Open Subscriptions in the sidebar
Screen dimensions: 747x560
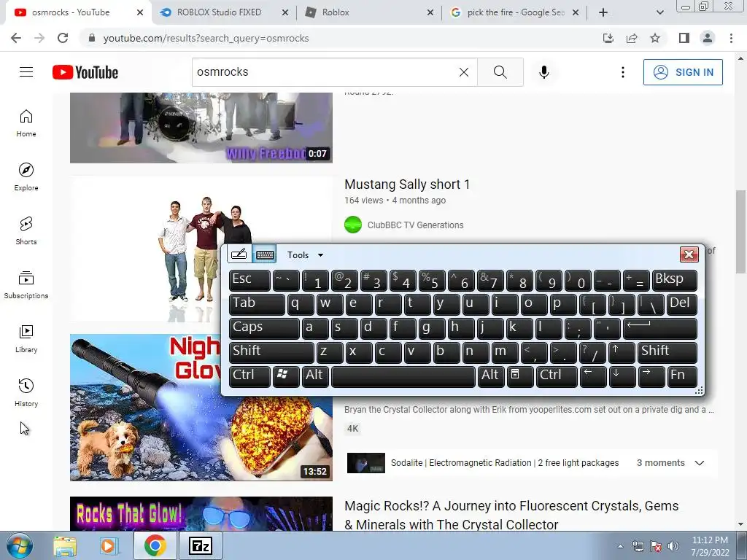click(26, 285)
